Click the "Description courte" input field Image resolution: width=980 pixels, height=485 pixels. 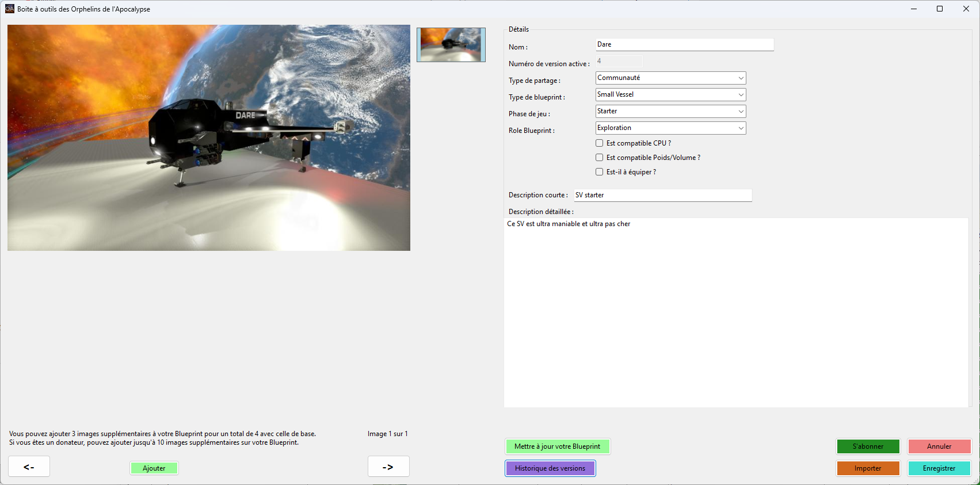tap(662, 196)
